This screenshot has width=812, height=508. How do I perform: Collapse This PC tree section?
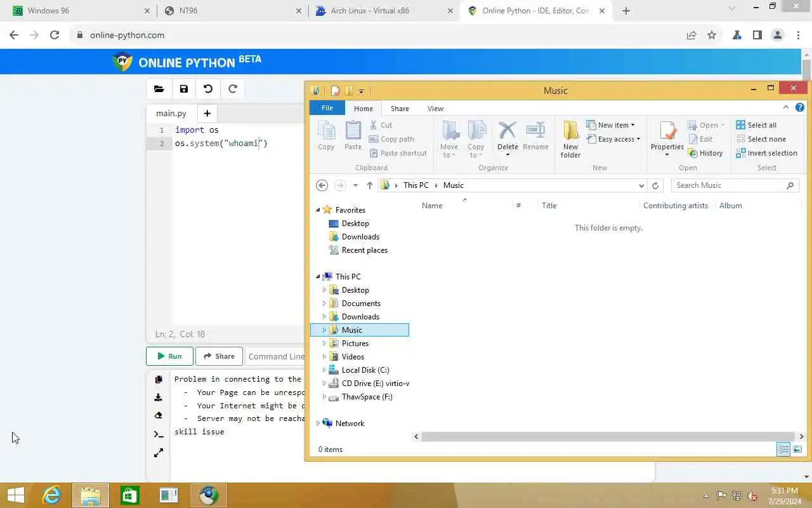pyautogui.click(x=318, y=276)
